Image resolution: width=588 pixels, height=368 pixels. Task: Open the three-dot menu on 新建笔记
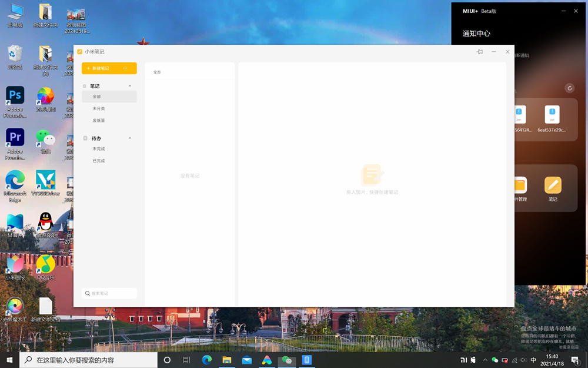pyautogui.click(x=125, y=68)
